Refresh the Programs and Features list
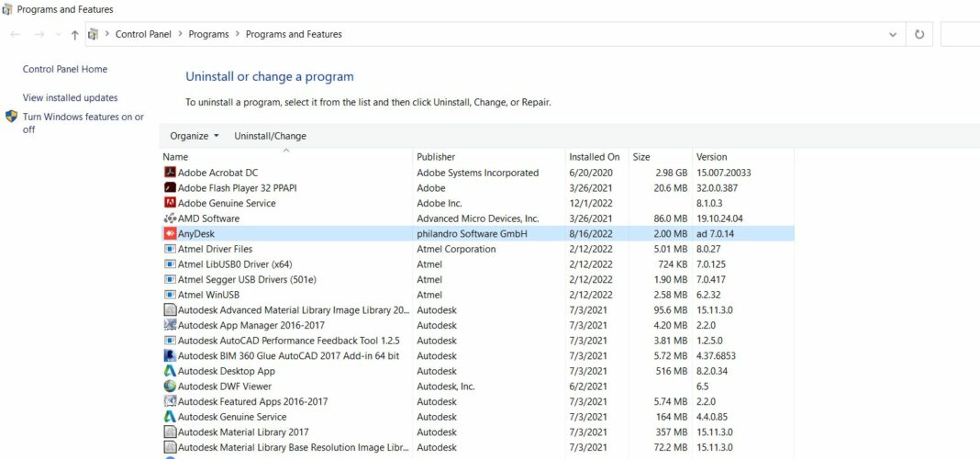This screenshot has width=980, height=459. [x=919, y=35]
